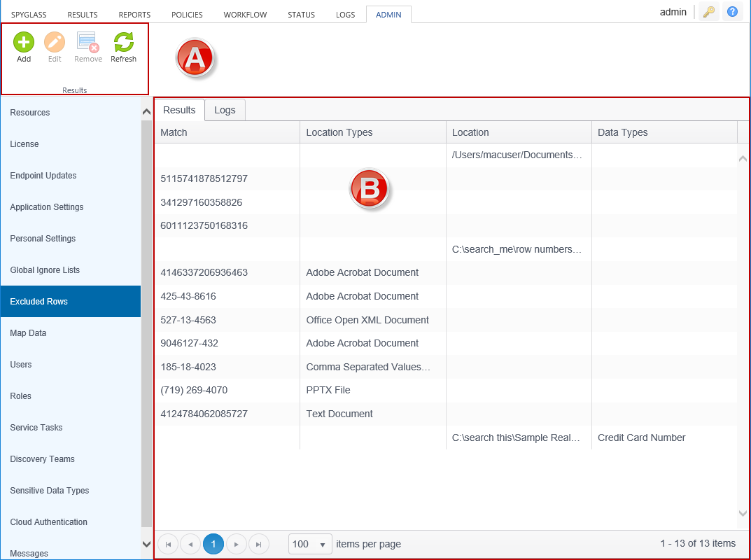
Task: Click page number 1 button
Action: 213,544
